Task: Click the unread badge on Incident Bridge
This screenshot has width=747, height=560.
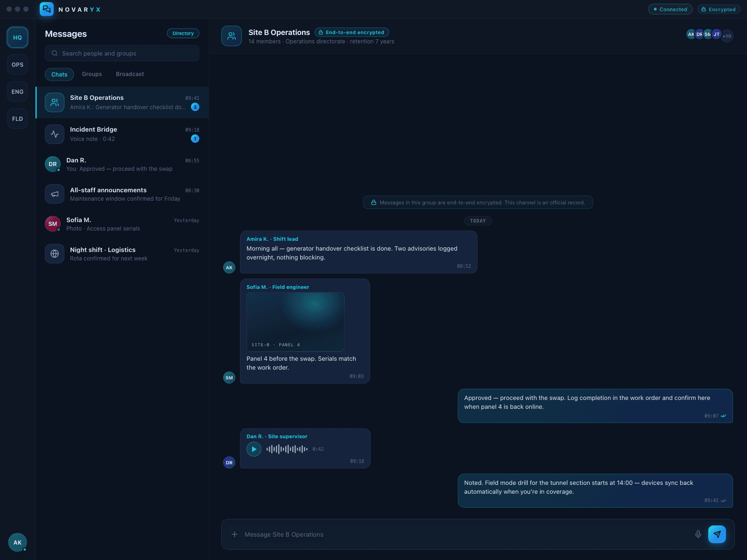Action: coord(195,139)
